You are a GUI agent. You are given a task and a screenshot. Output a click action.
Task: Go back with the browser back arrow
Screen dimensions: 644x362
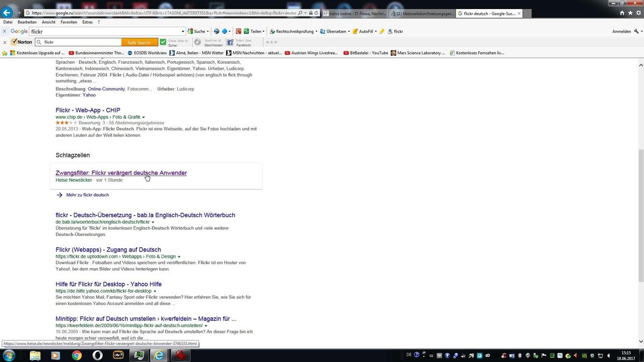[x=7, y=12]
